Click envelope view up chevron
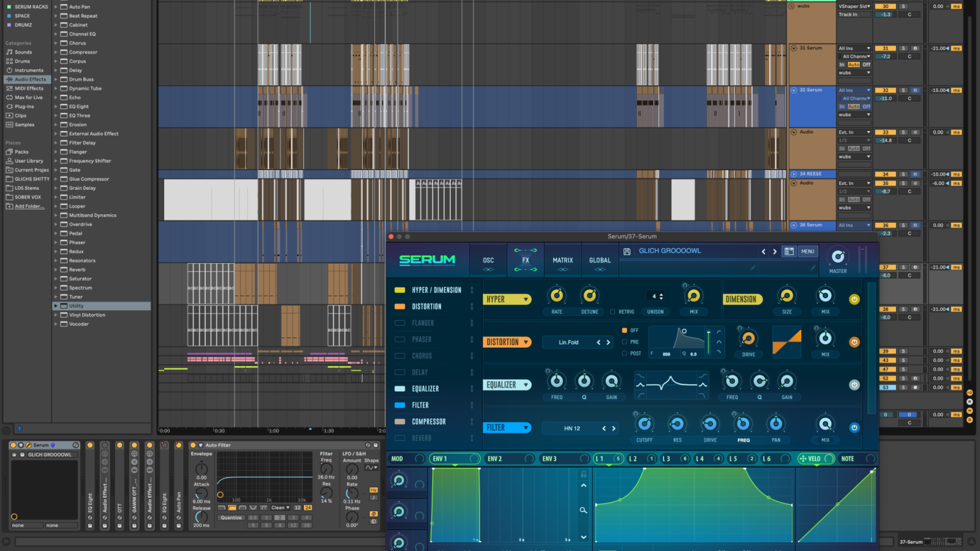Screen dimensions: 980x551 (584, 485)
